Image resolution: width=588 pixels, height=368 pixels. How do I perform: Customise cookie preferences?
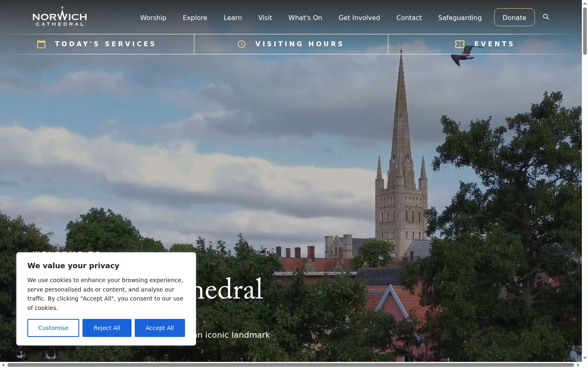(x=53, y=328)
